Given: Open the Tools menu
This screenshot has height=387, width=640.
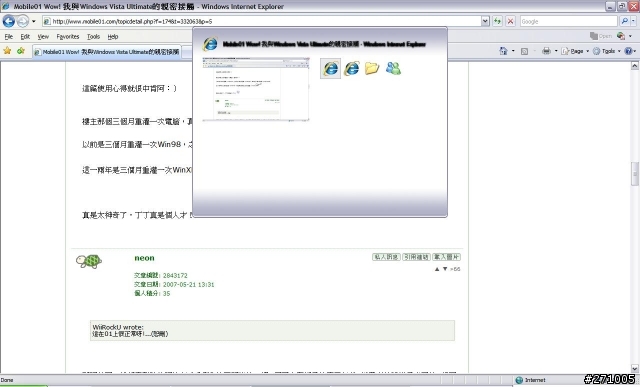Looking at the screenshot, I should (93, 37).
